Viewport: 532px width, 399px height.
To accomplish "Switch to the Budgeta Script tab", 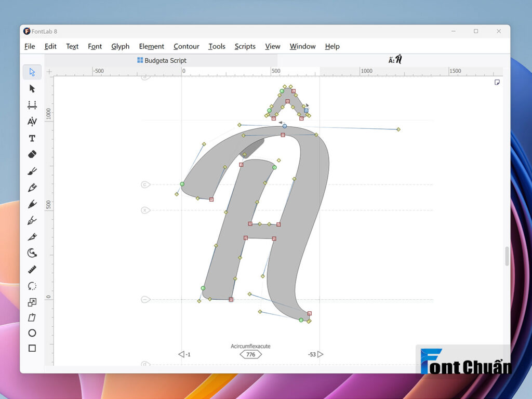I will pyautogui.click(x=162, y=60).
